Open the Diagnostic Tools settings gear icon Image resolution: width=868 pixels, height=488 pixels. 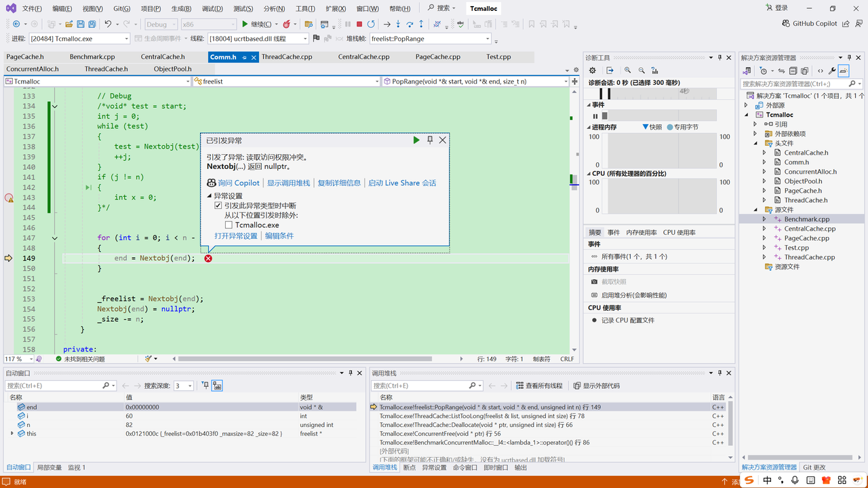tap(592, 70)
